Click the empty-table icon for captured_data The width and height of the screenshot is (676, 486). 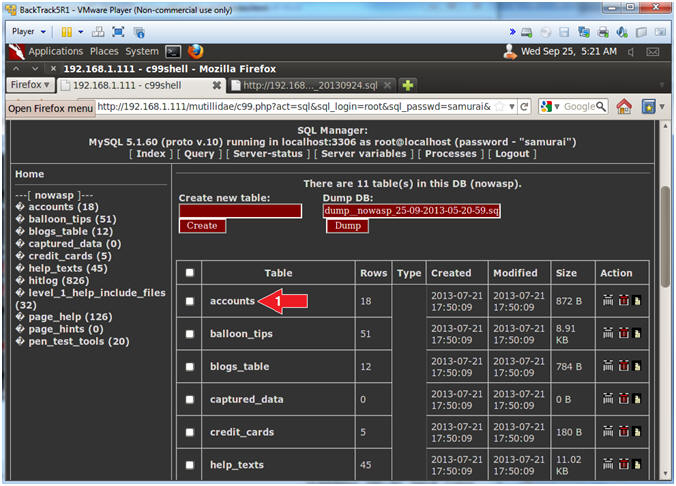point(608,398)
